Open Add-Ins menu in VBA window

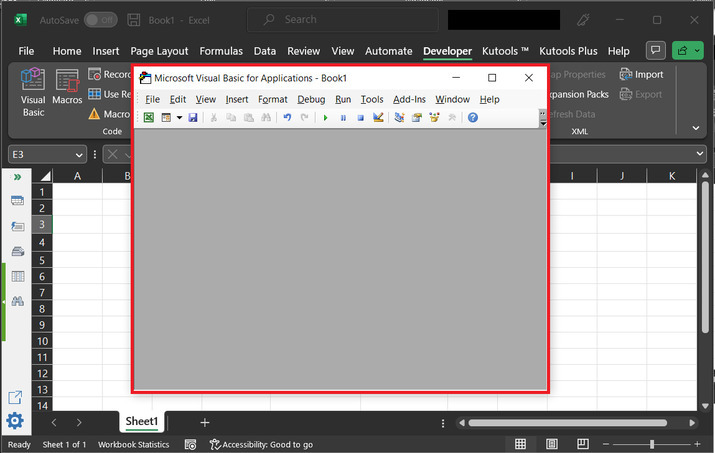point(409,99)
